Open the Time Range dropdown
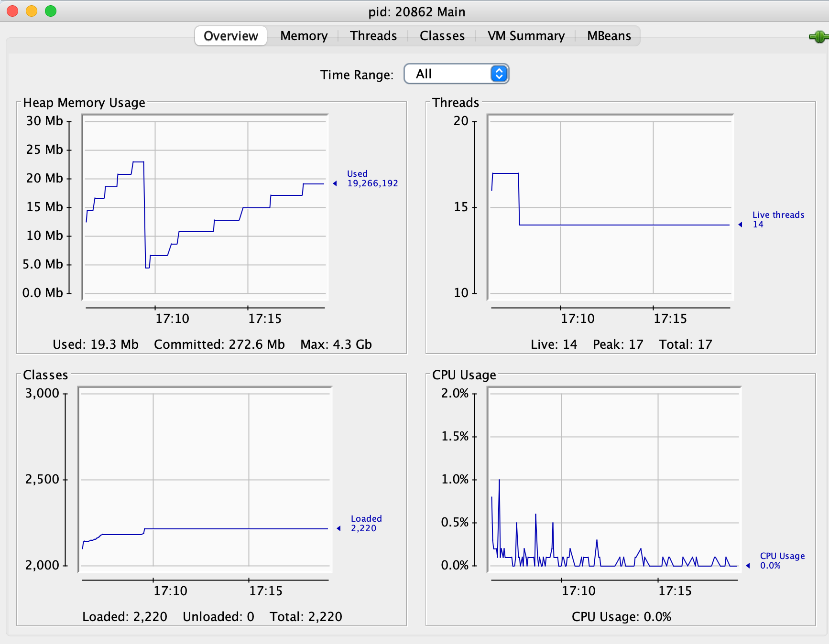829x644 pixels. pyautogui.click(x=456, y=74)
